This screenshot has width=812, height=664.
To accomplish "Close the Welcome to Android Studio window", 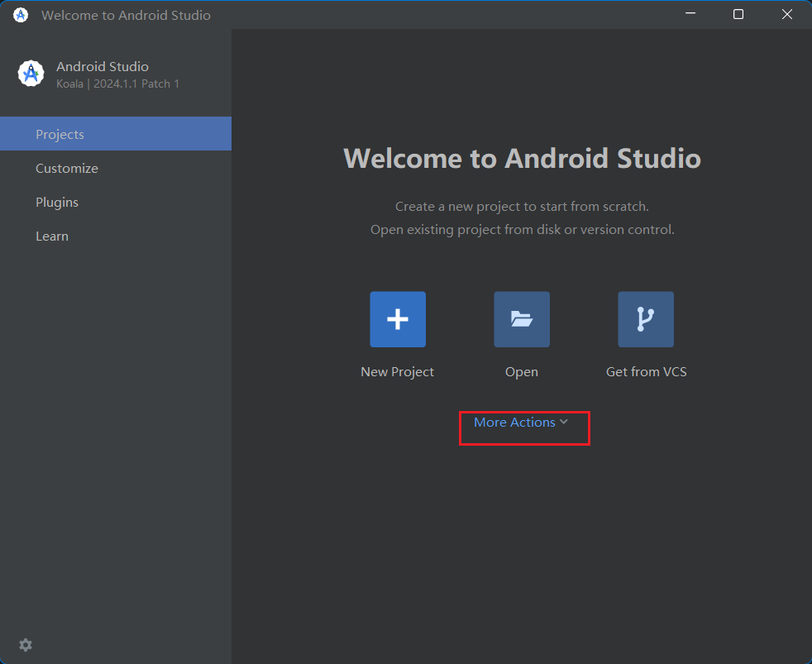I will tap(787, 14).
